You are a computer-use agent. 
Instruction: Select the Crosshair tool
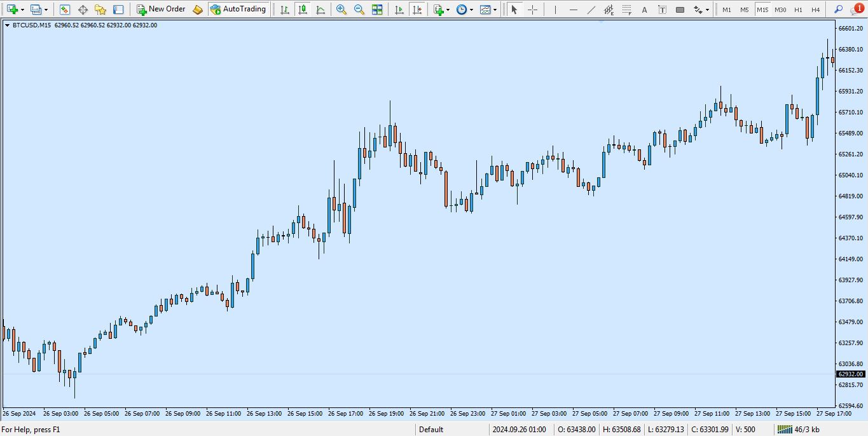pos(533,10)
